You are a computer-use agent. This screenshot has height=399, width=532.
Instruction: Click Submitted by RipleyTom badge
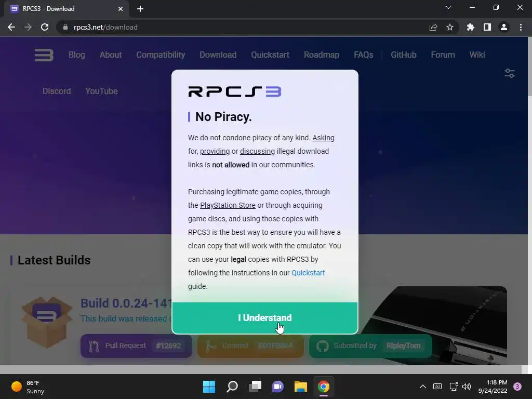coord(370,345)
